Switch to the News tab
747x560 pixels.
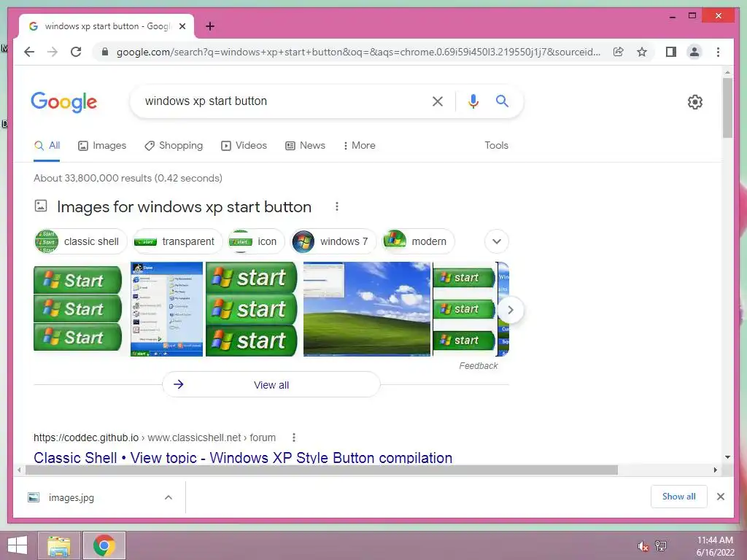pos(306,145)
